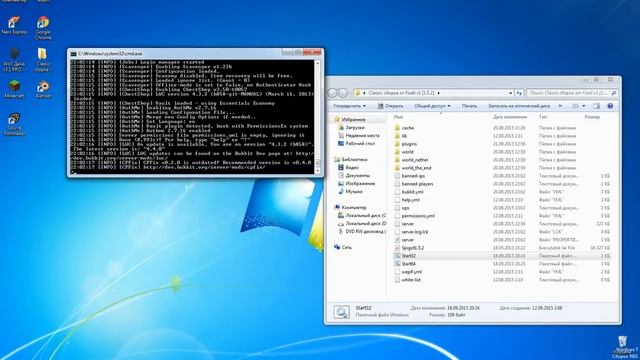Expand Библиотеки group in navigation pane

pyautogui.click(x=351, y=160)
